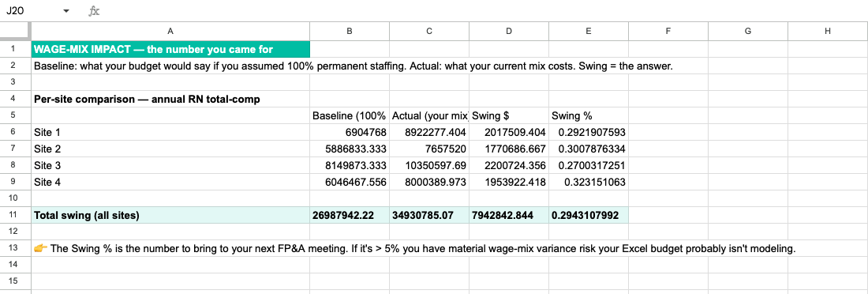Click Site 2 baseline value 5886833.333
Image resolution: width=868 pixels, height=294 pixels.
(x=350, y=149)
